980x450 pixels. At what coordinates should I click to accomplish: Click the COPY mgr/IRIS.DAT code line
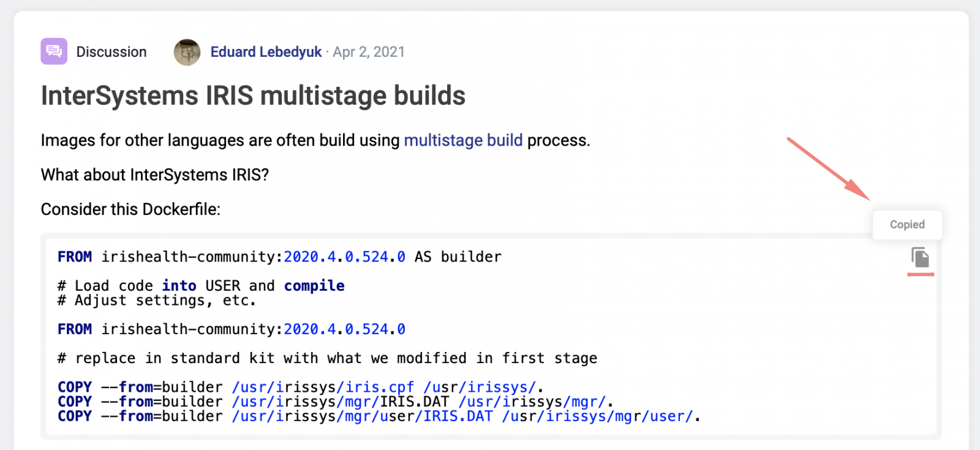click(335, 402)
